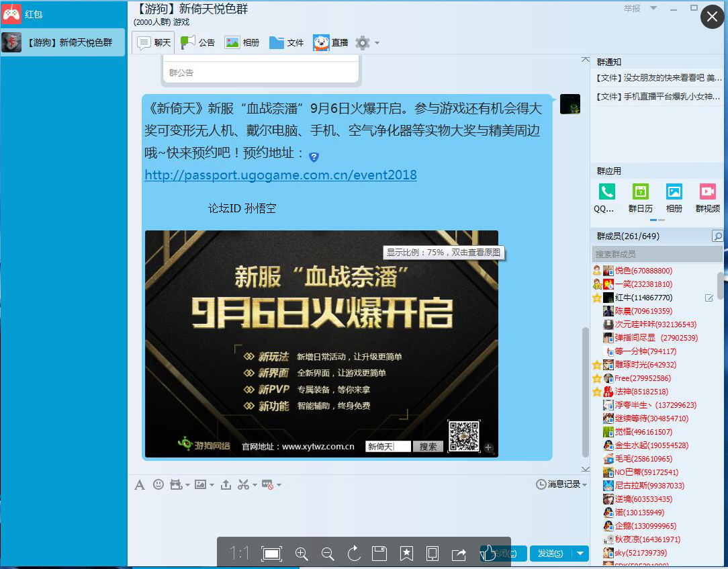Select member Free(279952586)
The width and height of the screenshot is (728, 569).
(643, 378)
